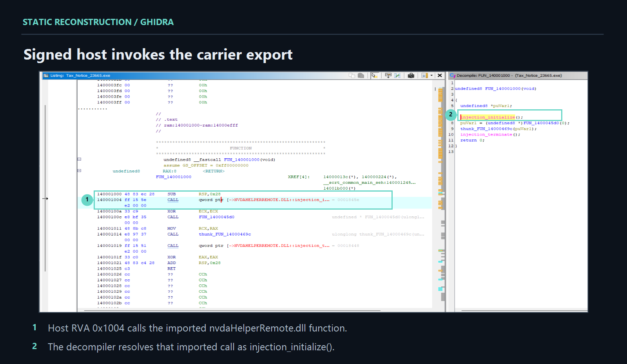Open the browser field formatter icon
The width and height of the screenshot is (627, 364).
click(x=388, y=76)
